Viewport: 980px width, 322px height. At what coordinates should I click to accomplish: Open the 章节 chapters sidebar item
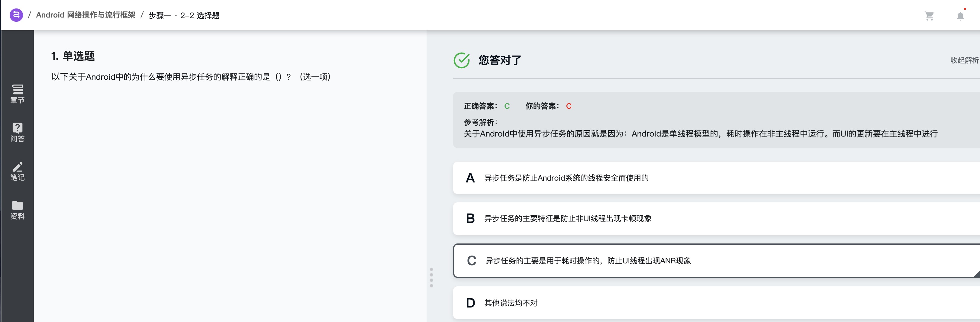point(18,94)
